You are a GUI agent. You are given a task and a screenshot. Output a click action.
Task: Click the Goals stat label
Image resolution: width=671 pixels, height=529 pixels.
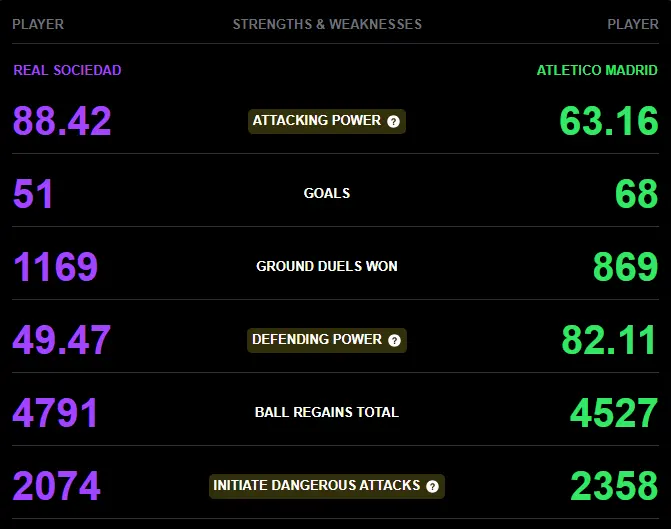327,193
